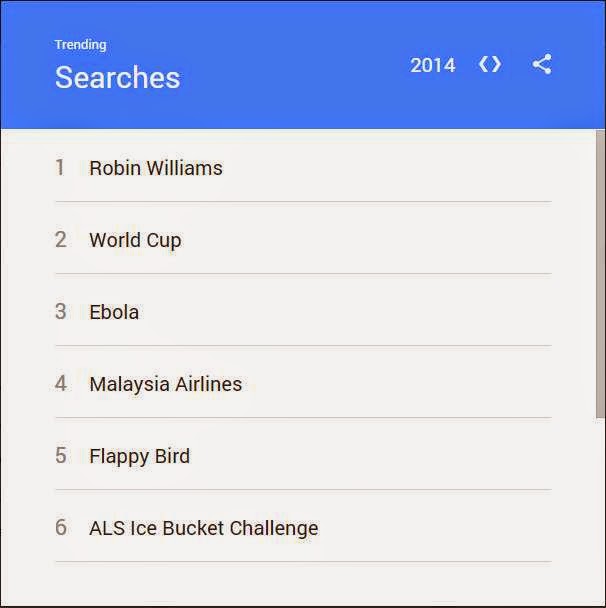Viewport: 606px width, 608px height.
Task: Open the ALS Ice Bucket Challenge entry
Action: (x=203, y=528)
